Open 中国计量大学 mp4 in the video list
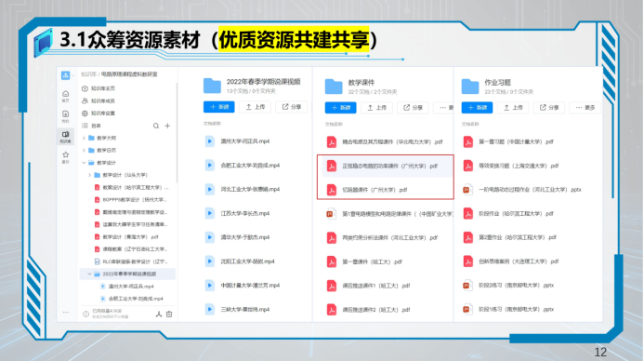Image resolution: width=644 pixels, height=361 pixels. click(250, 286)
